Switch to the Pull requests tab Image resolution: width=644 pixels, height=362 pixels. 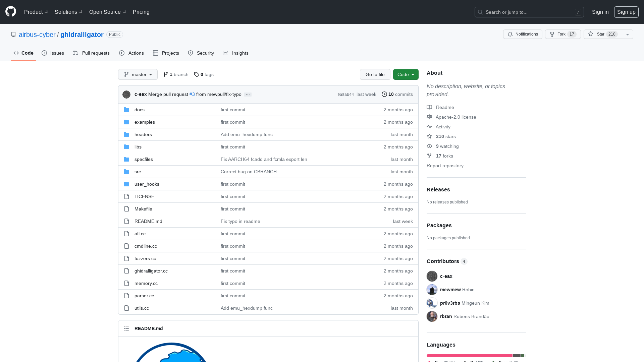(91, 53)
